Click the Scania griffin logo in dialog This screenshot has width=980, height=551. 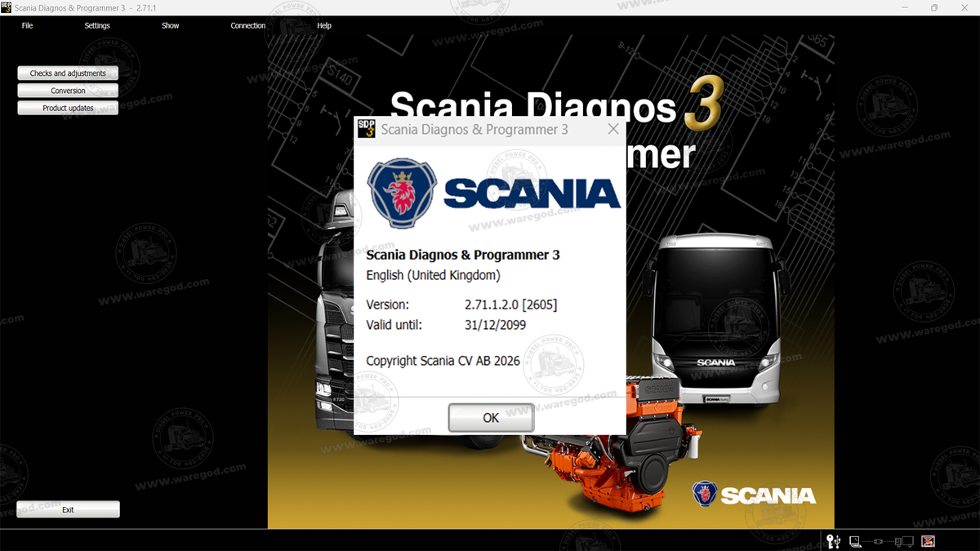point(403,193)
